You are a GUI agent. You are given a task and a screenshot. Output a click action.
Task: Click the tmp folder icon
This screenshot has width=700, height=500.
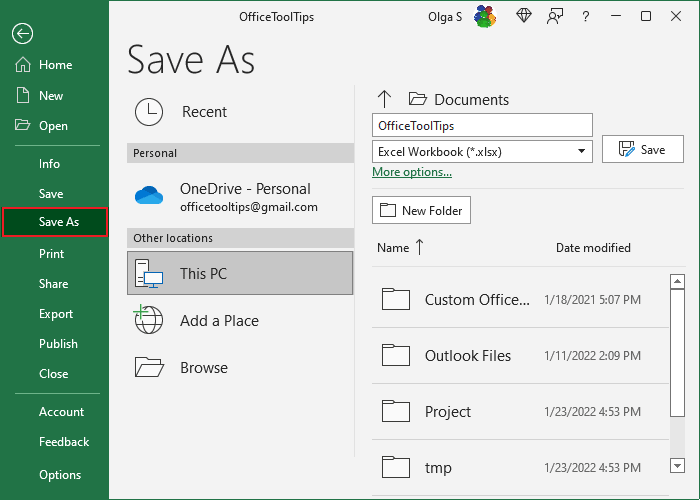coord(396,467)
